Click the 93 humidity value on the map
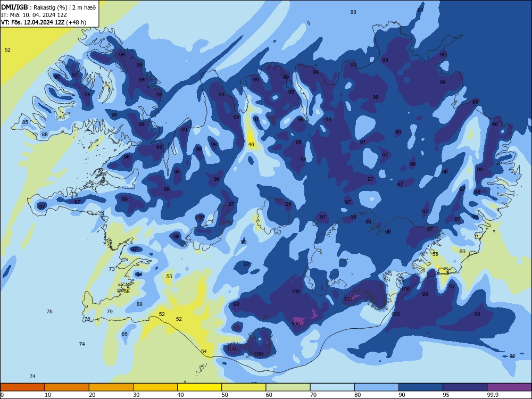 [x=244, y=242]
